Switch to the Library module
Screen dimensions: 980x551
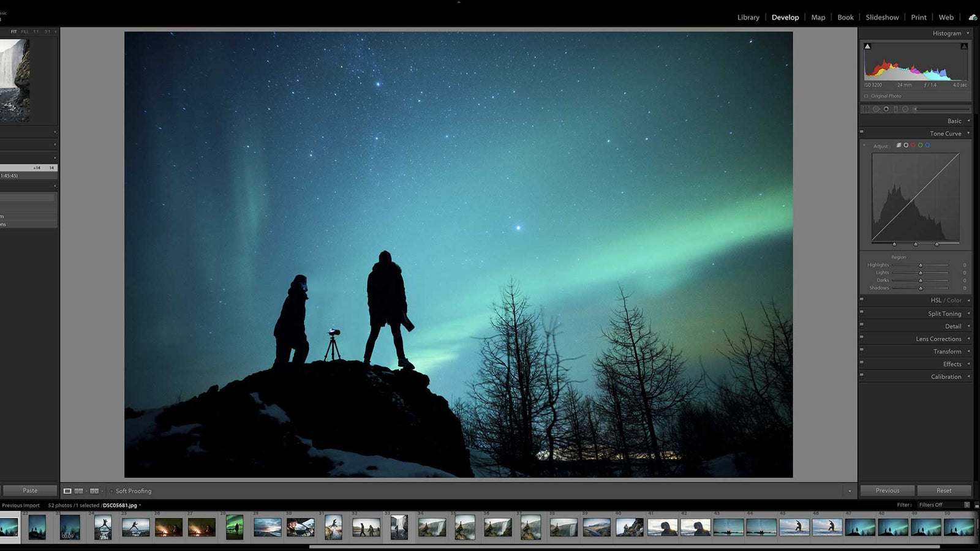[748, 17]
